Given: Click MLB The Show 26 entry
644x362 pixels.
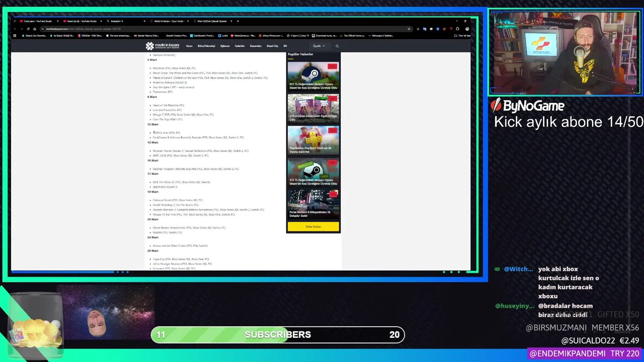Looking at the screenshot, I should pyautogui.click(x=181, y=182).
